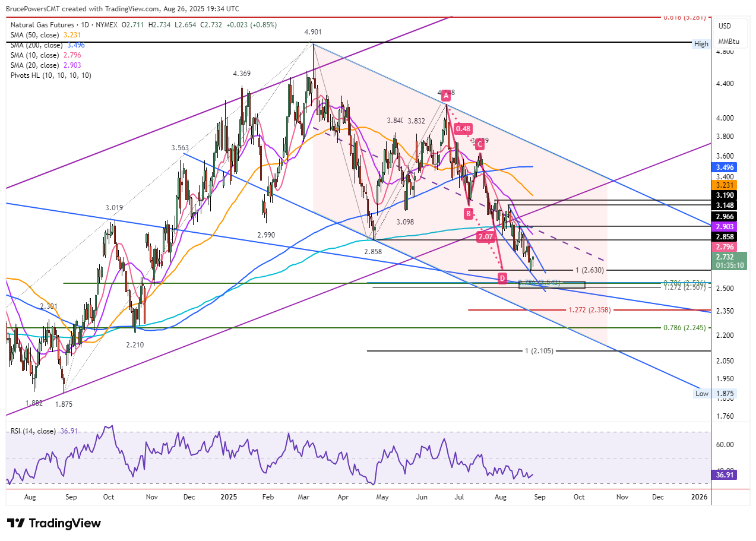Select the pink C pattern point marker
This screenshot has height=541, width=756.
(x=479, y=143)
